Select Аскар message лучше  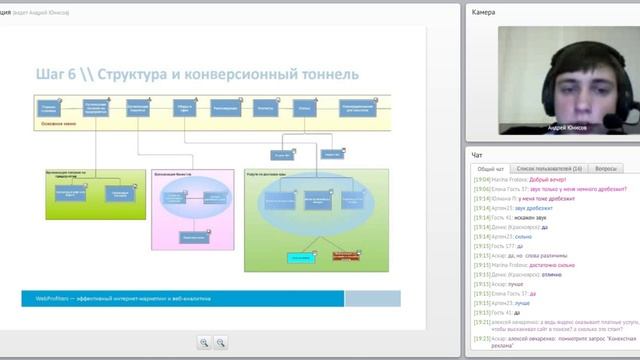[498, 284]
